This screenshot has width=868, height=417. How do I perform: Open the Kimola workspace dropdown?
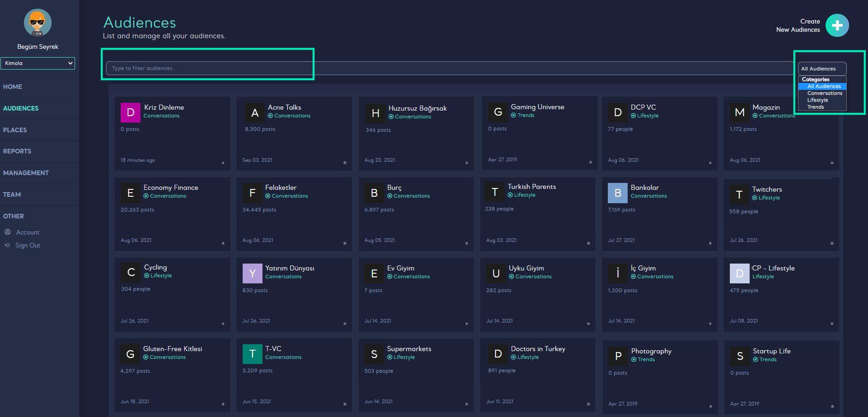click(x=38, y=63)
